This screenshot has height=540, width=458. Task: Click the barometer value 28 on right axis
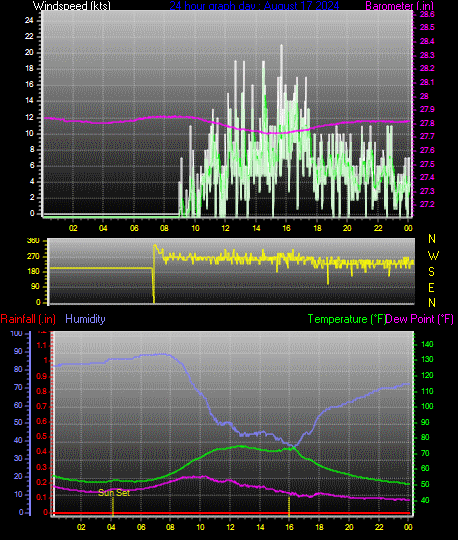click(x=424, y=96)
